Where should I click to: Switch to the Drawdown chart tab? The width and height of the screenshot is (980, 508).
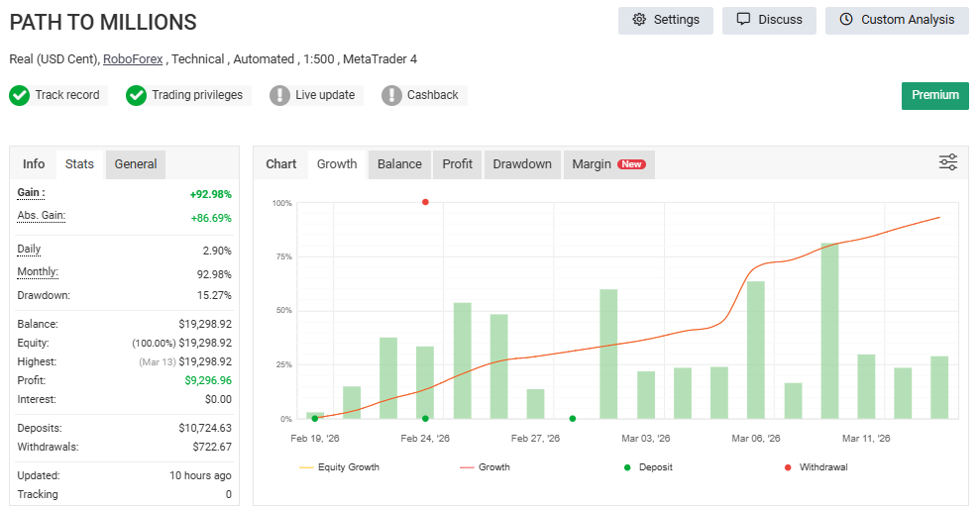click(x=522, y=164)
